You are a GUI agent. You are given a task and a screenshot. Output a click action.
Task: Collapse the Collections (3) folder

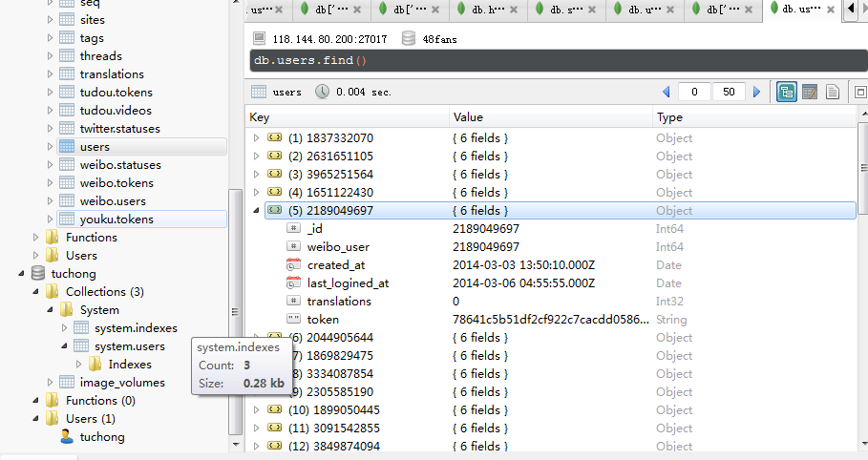[35, 291]
